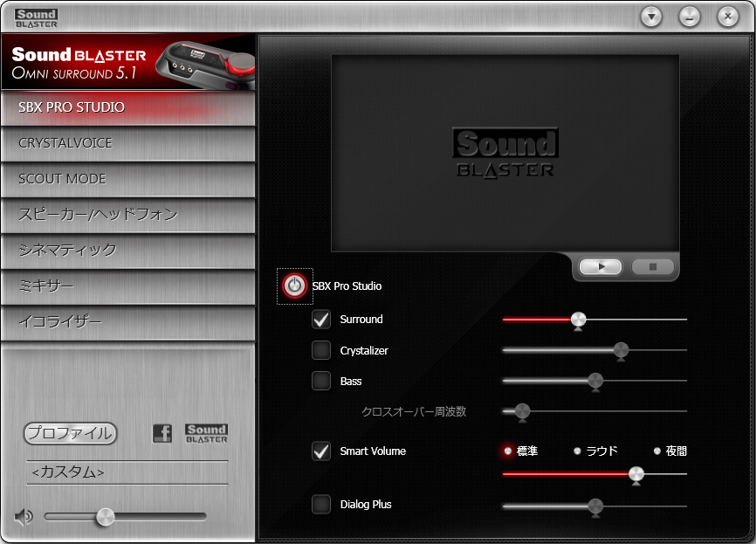Uncheck the Surround checkbox
This screenshot has width=756, height=544.
pyautogui.click(x=321, y=320)
